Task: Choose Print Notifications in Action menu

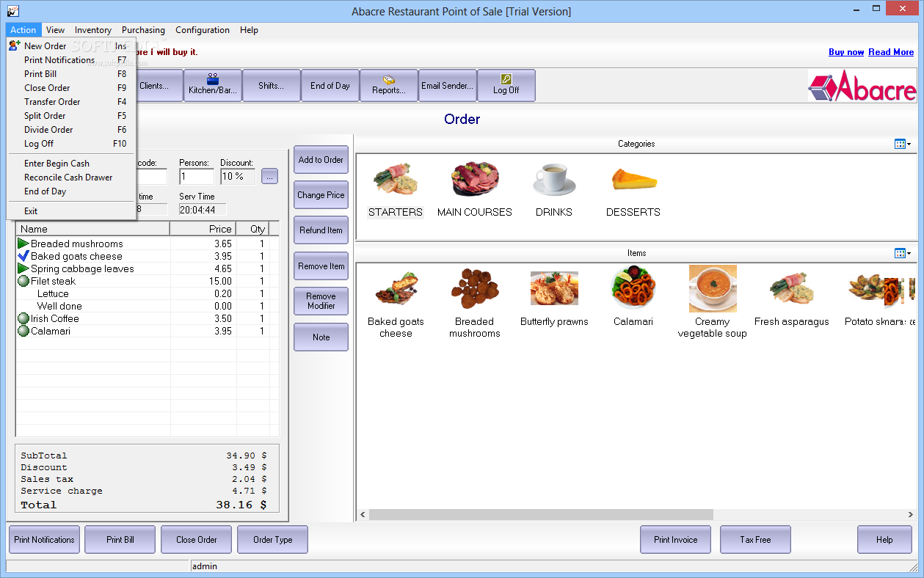Action: [70, 60]
